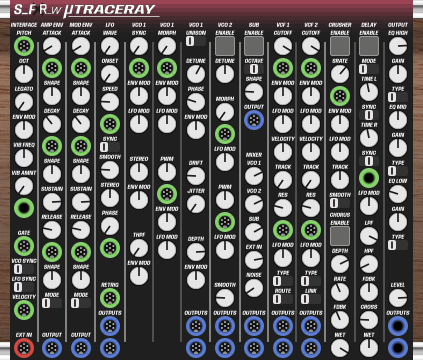Viewport: 423px width, 360px height.
Task: Toggle the LFO column SYNC switch under jack
Action: pos(110,147)
